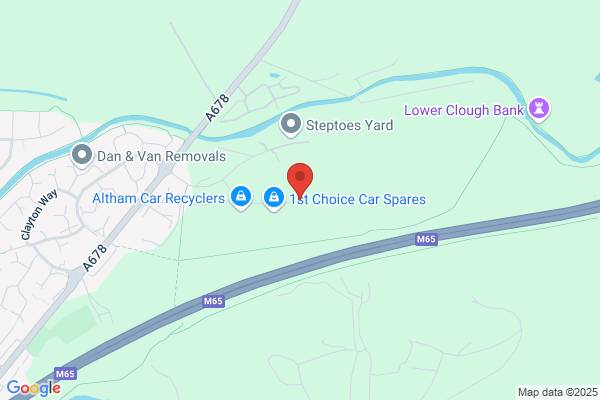Viewport: 600px width, 400px height.
Task: Select the Steptoes Yard grey pin icon
Action: click(x=291, y=125)
